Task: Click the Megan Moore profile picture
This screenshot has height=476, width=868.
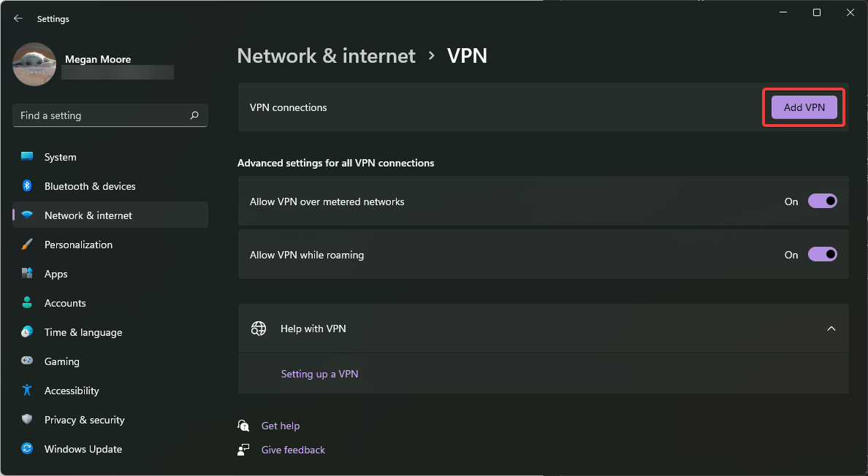Action: point(34,64)
